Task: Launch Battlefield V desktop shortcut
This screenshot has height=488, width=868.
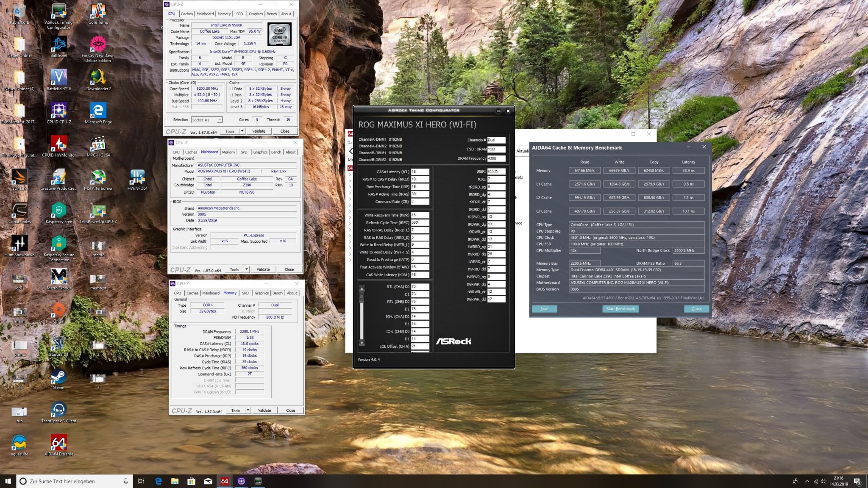Action: (58, 80)
